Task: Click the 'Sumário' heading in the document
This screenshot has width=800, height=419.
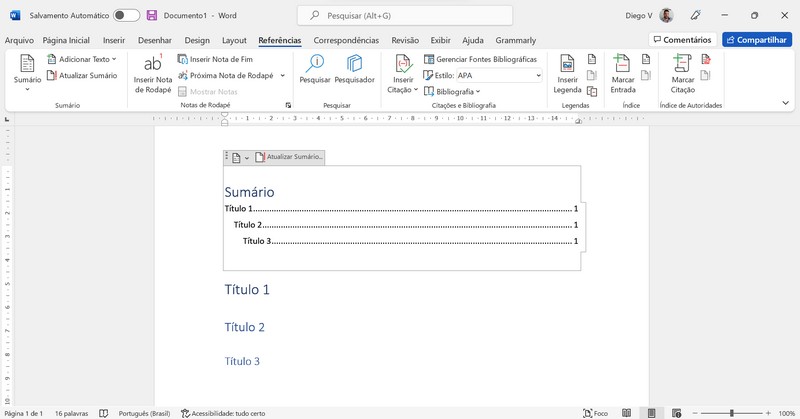Action: [249, 192]
